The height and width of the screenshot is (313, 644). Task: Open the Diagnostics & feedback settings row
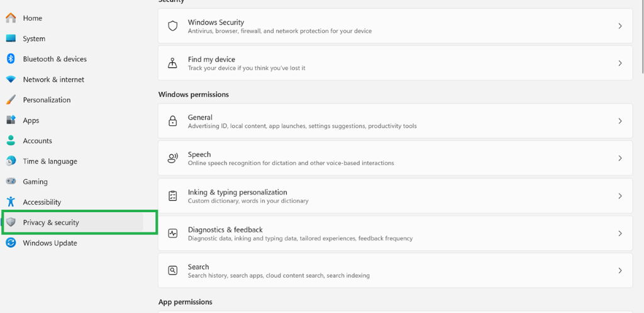coord(395,233)
